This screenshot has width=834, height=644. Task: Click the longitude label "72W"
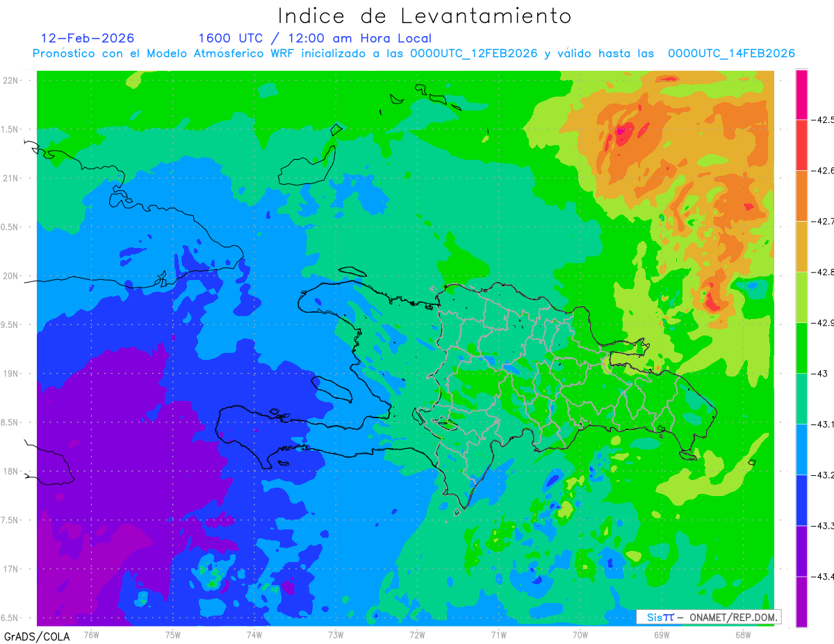coord(417,634)
